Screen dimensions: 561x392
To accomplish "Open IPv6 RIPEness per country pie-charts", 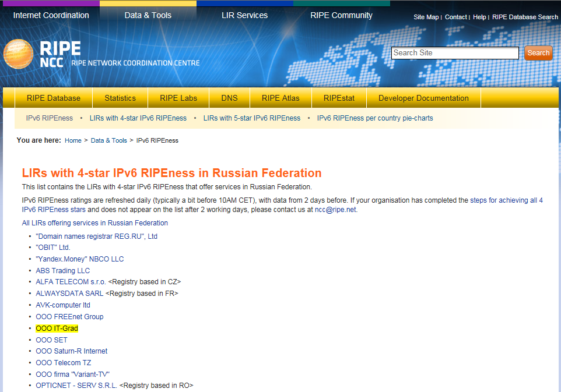I will point(375,118).
